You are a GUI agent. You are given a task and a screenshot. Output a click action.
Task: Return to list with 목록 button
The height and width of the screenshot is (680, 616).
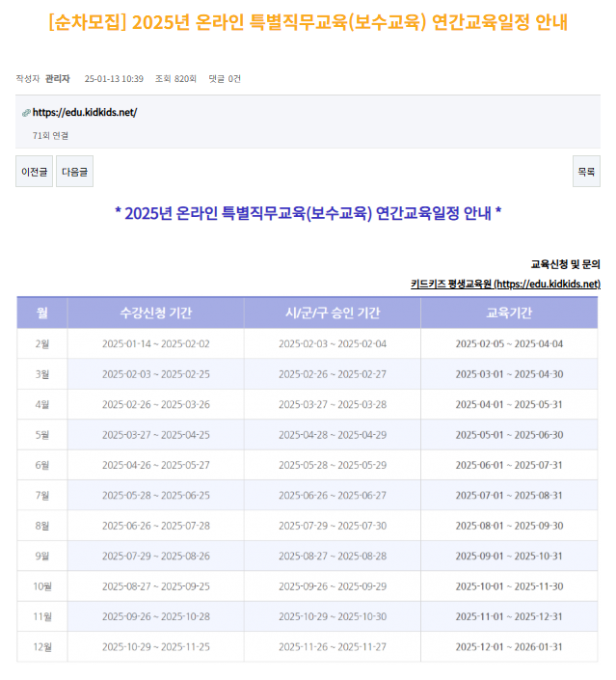tap(586, 172)
